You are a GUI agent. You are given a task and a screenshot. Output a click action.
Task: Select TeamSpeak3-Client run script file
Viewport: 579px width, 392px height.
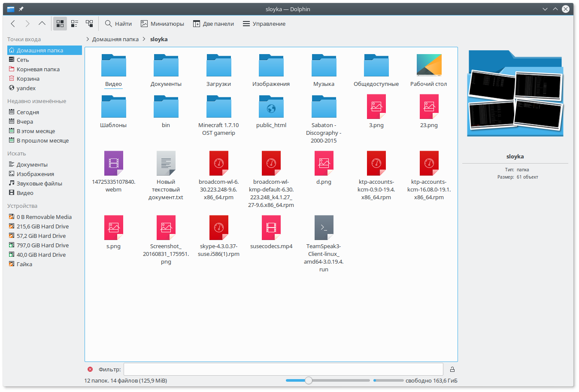324,228
